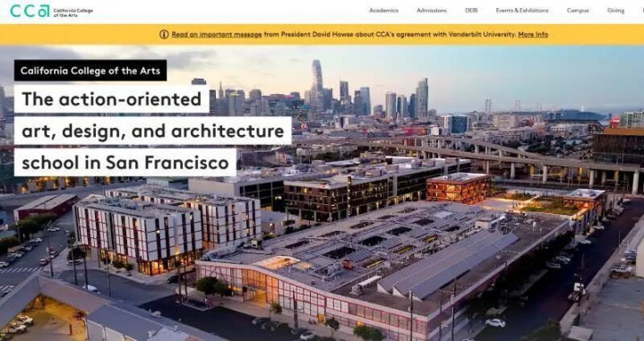Click "art, design, and architecture" headline line
The height and width of the screenshot is (341, 644).
pos(153,131)
